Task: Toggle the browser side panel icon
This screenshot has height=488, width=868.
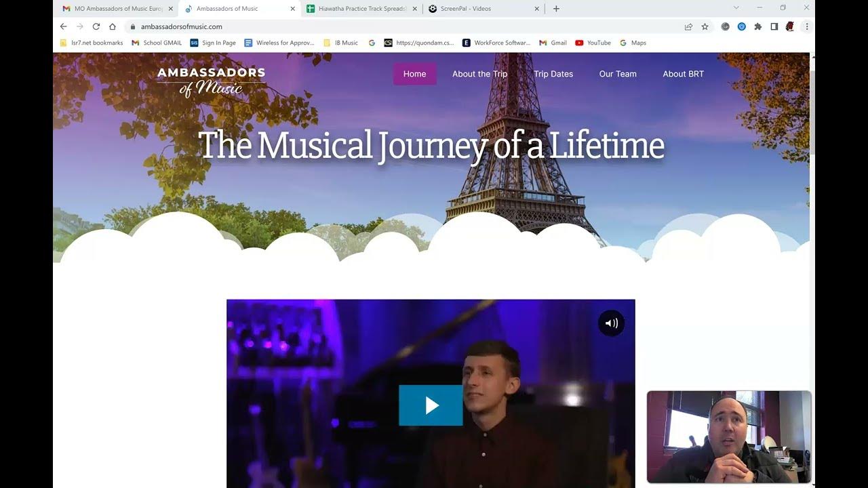Action: [774, 26]
